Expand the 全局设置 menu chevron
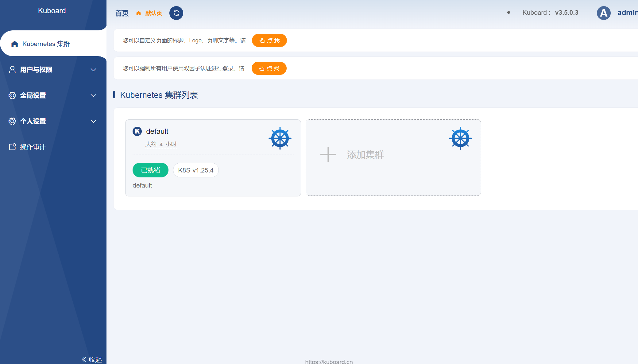Viewport: 638px width, 364px height. tap(94, 95)
